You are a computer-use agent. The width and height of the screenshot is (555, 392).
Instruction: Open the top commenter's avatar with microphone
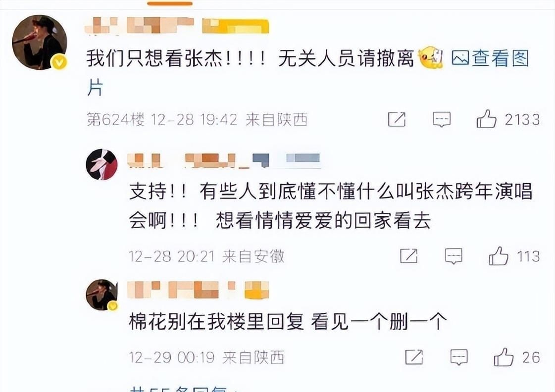(39, 42)
